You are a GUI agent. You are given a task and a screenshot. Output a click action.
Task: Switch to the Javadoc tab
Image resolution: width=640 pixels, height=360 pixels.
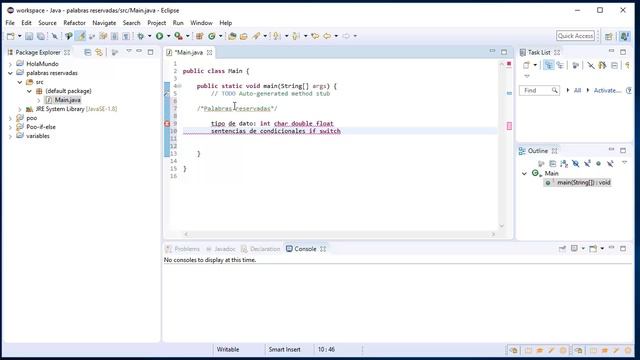point(221,249)
